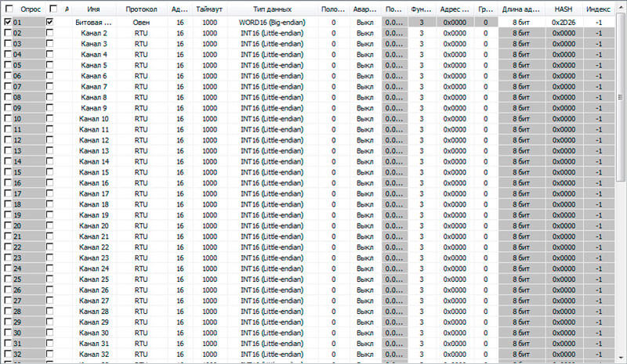Toggle the Опрос header select-all checkbox
627x364 pixels.
pos(9,9)
